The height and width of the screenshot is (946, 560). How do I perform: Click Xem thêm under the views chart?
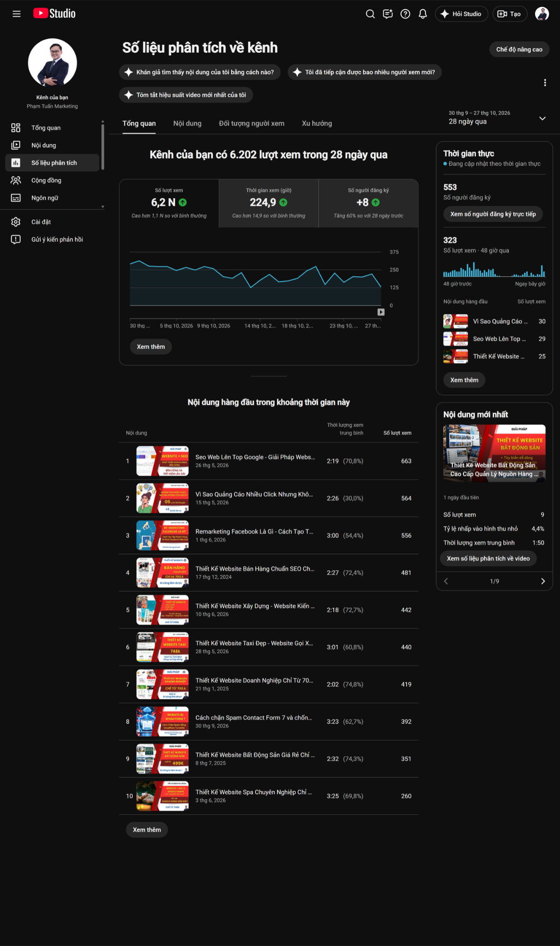151,347
